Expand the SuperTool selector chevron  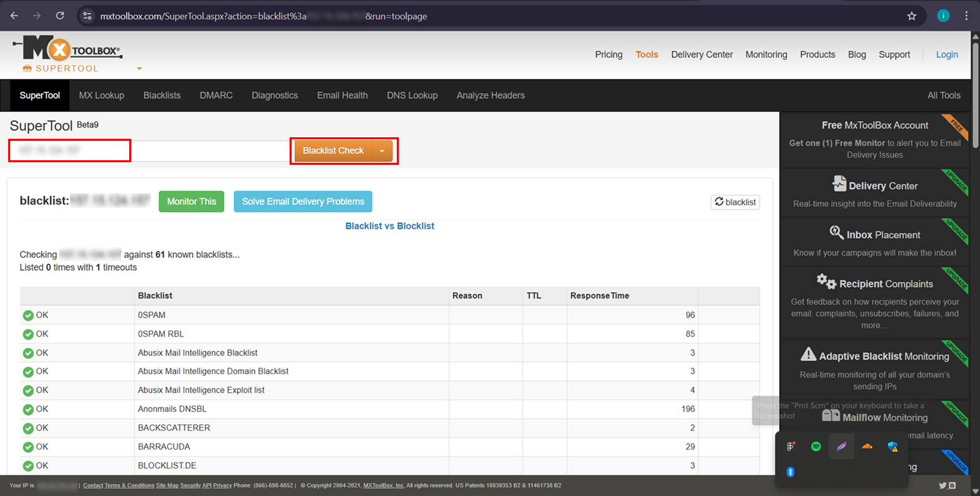139,68
